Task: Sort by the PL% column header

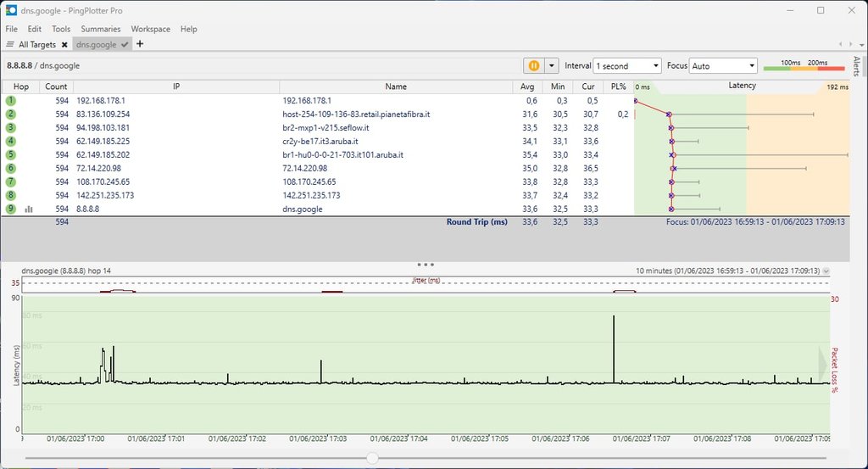Action: point(619,87)
